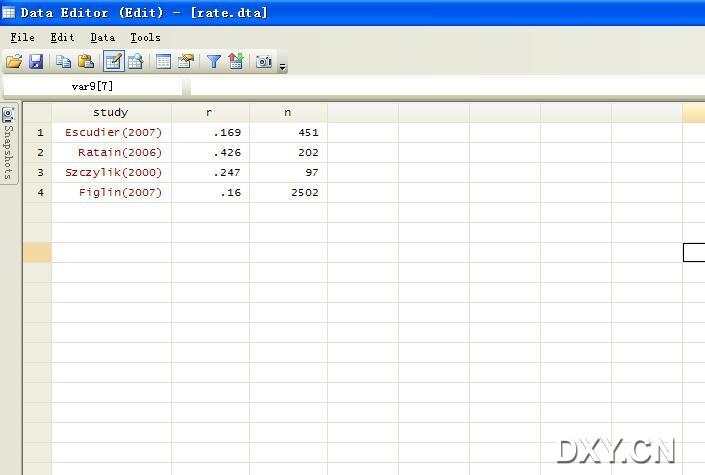Toggle Edit mode pencil button

pyautogui.click(x=113, y=62)
